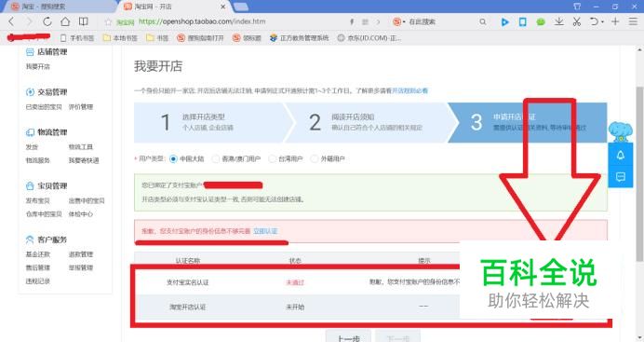Screen dimensions: 644x342
Task: Open the browser home page icon
Action: pos(65,21)
